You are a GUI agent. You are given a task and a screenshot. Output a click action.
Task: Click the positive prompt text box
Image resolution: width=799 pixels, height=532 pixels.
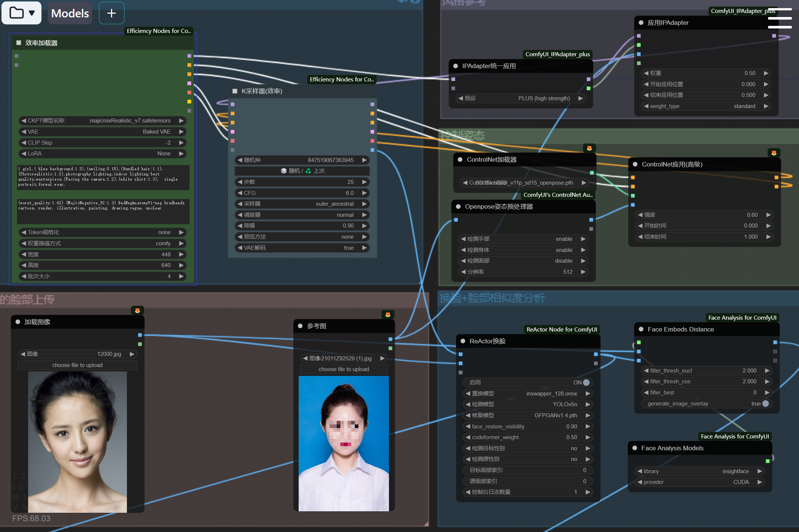(103, 177)
